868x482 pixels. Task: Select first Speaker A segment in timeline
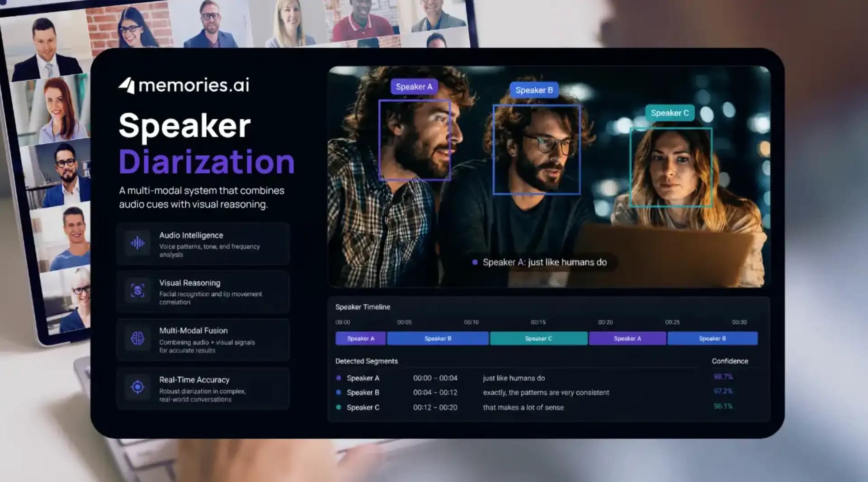click(x=360, y=339)
